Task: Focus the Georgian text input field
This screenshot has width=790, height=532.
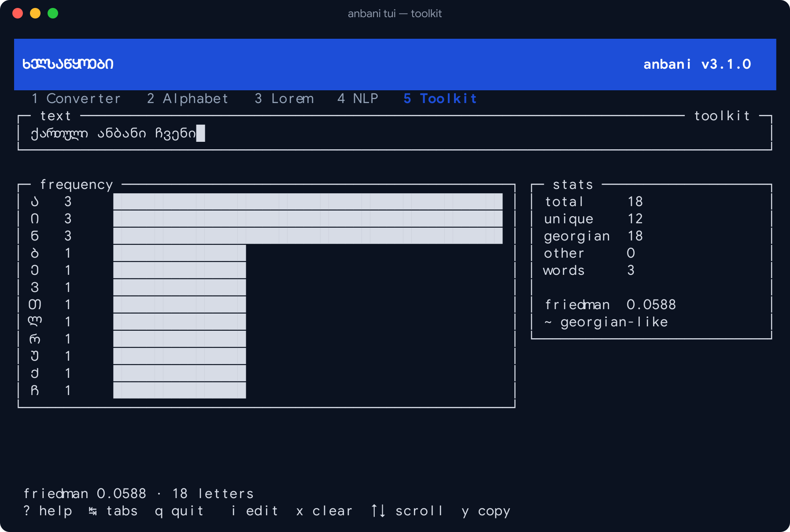Action: pyautogui.click(x=395, y=133)
